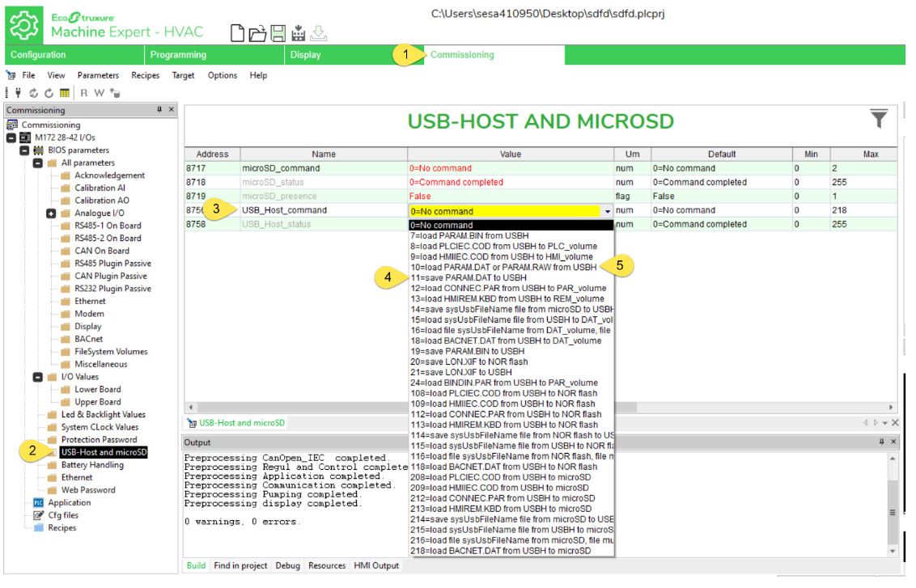The image size is (916, 588).
Task: Open the Recipes menu
Action: 146,75
